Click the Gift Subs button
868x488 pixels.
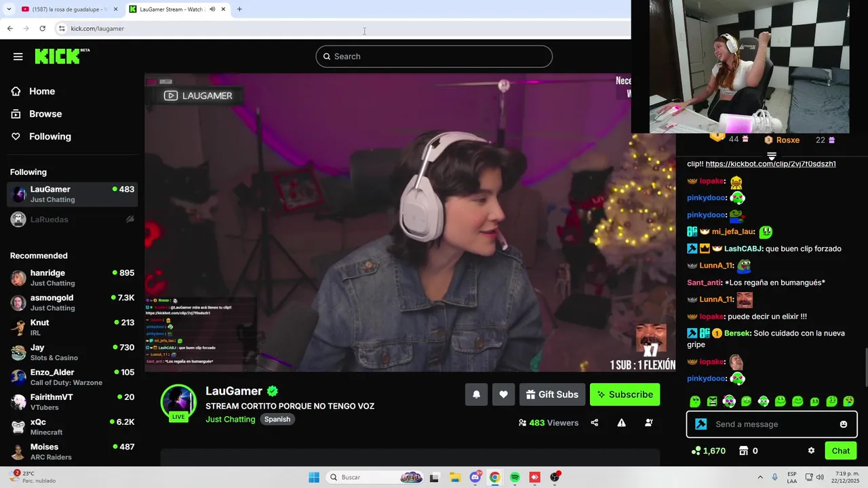coord(552,394)
